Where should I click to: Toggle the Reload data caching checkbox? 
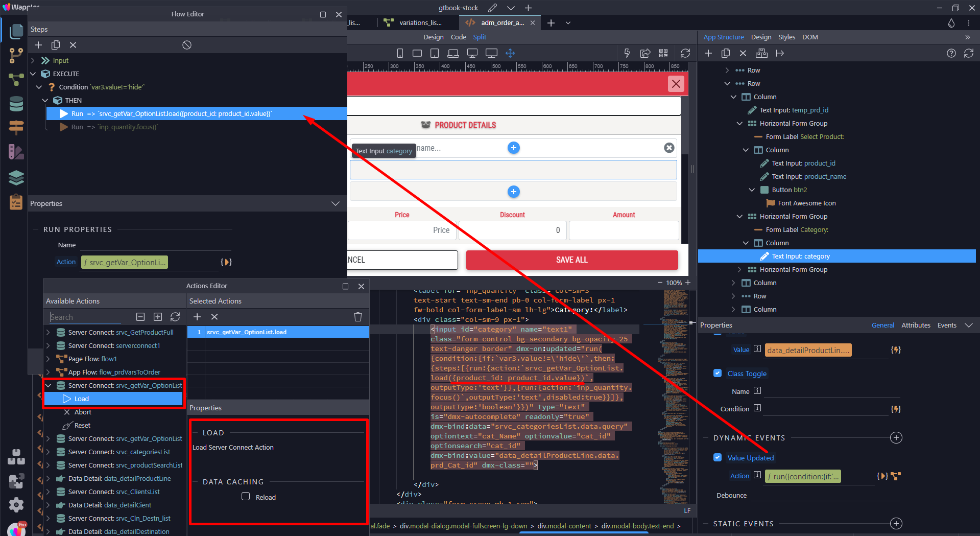point(246,497)
